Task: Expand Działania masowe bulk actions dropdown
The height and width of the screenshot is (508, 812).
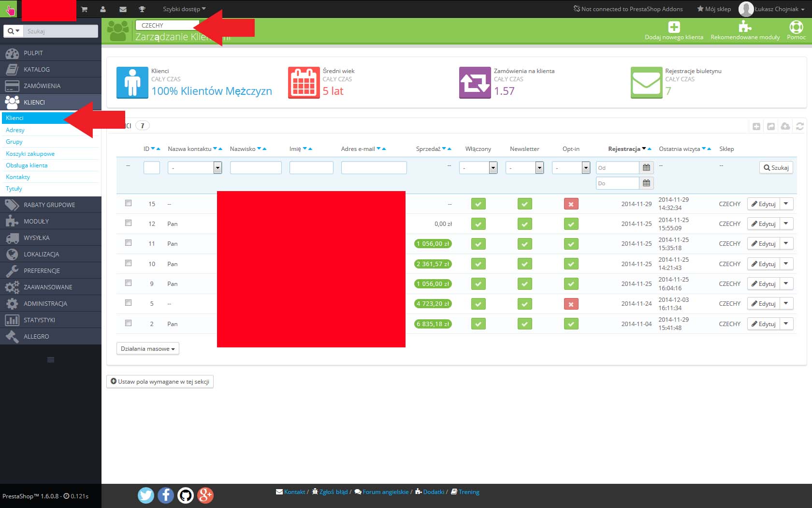Action: pyautogui.click(x=147, y=349)
